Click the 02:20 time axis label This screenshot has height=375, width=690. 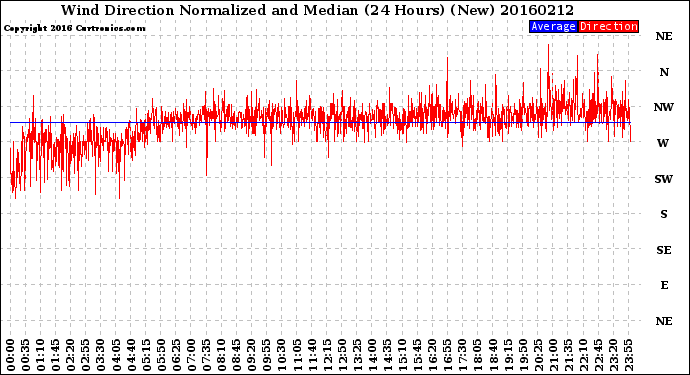(71, 355)
